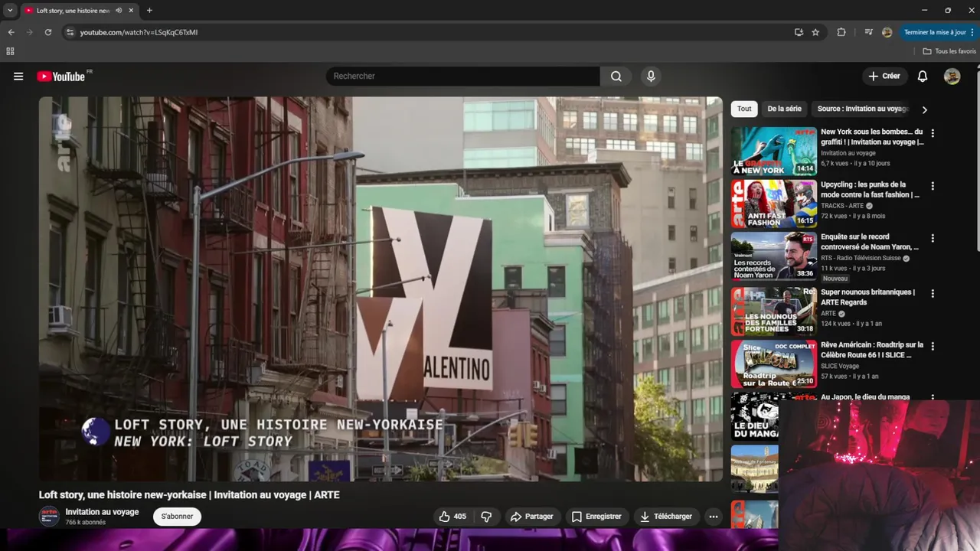Open Le dieu du manga video thumbnail
The image size is (980, 551).
754,416
